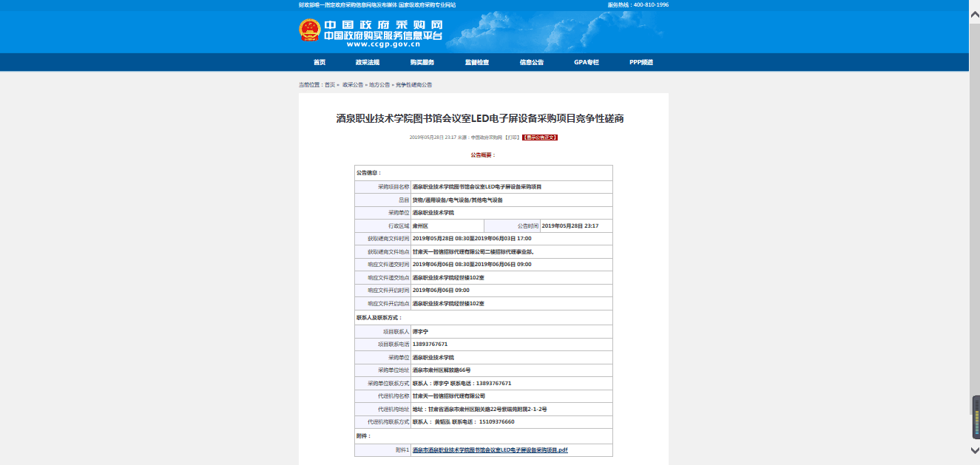
Task: Switch to the GPA专栏 section
Action: click(x=587, y=63)
